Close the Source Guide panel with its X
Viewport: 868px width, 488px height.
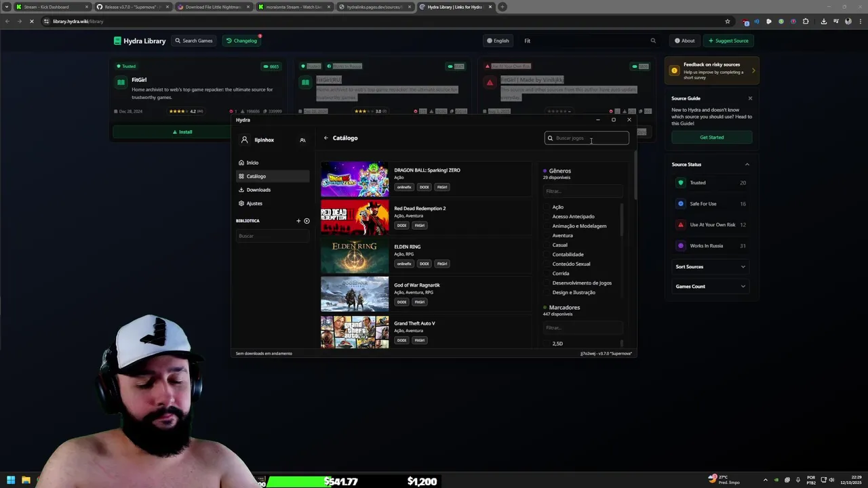pos(750,98)
